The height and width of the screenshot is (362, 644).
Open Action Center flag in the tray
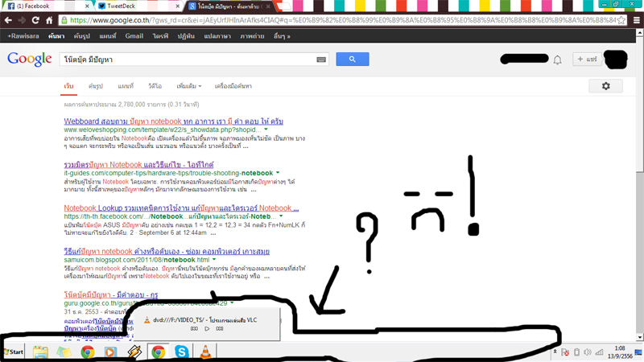[x=565, y=352]
